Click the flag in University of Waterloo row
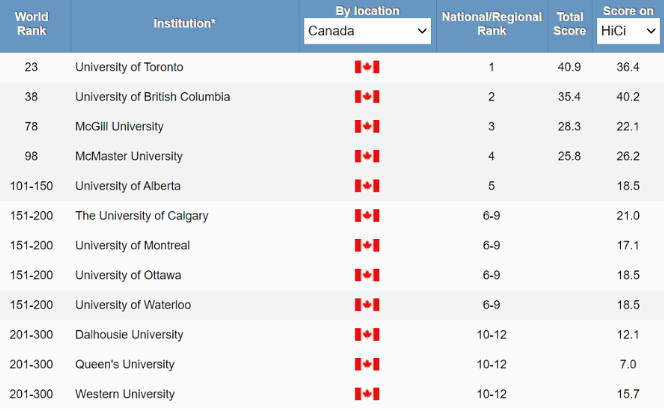The image size is (664, 410). 367,305
